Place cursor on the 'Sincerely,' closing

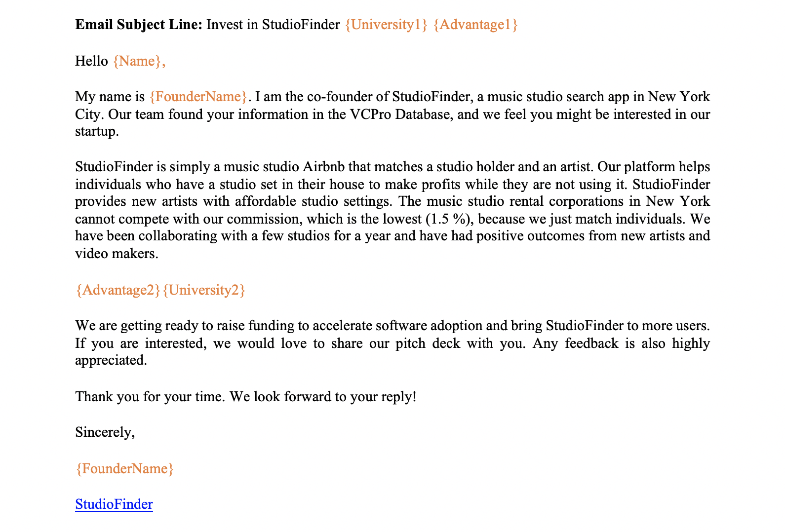point(105,433)
